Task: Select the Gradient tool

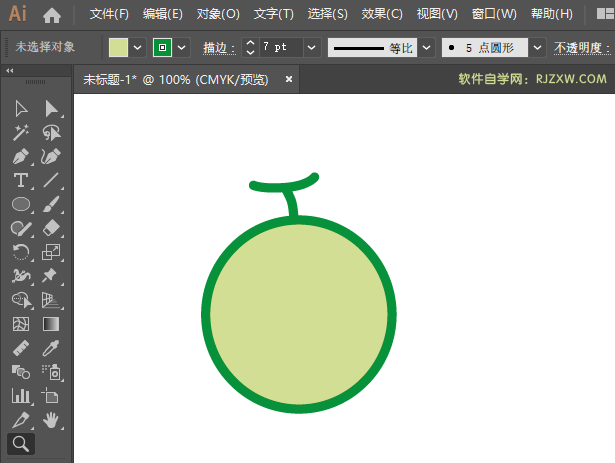Action: [51, 324]
